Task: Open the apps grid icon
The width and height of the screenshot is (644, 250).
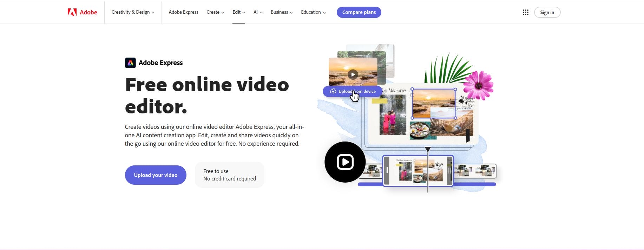Action: (x=525, y=12)
